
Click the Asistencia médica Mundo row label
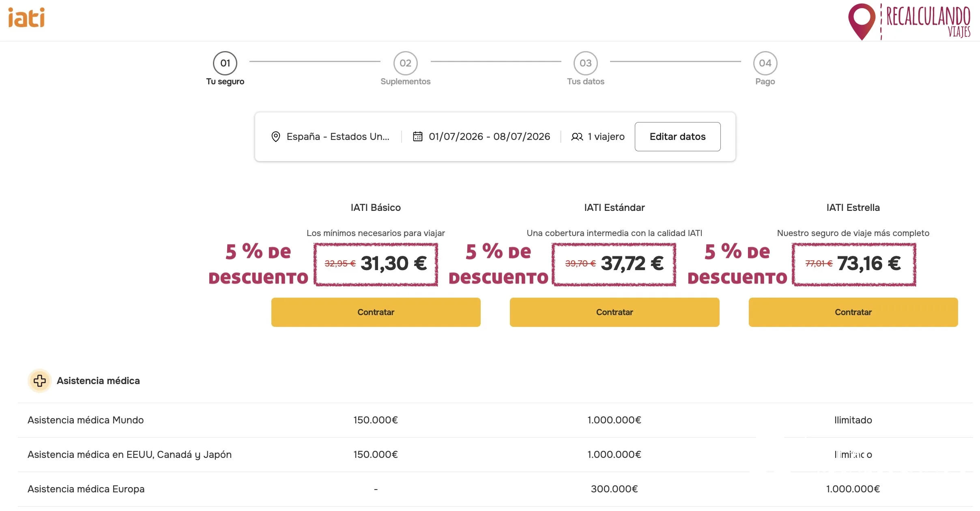coord(86,420)
